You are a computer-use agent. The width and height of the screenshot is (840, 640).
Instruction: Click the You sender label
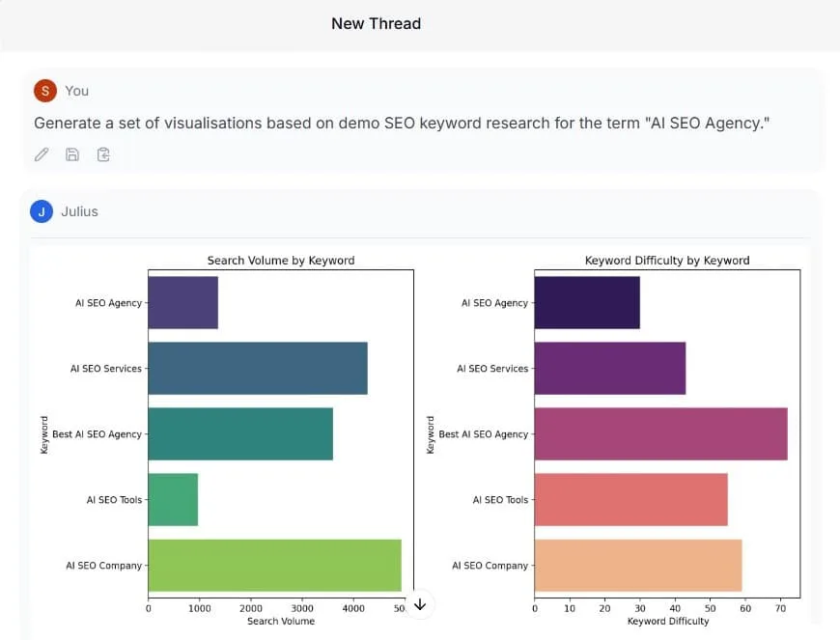(x=75, y=90)
